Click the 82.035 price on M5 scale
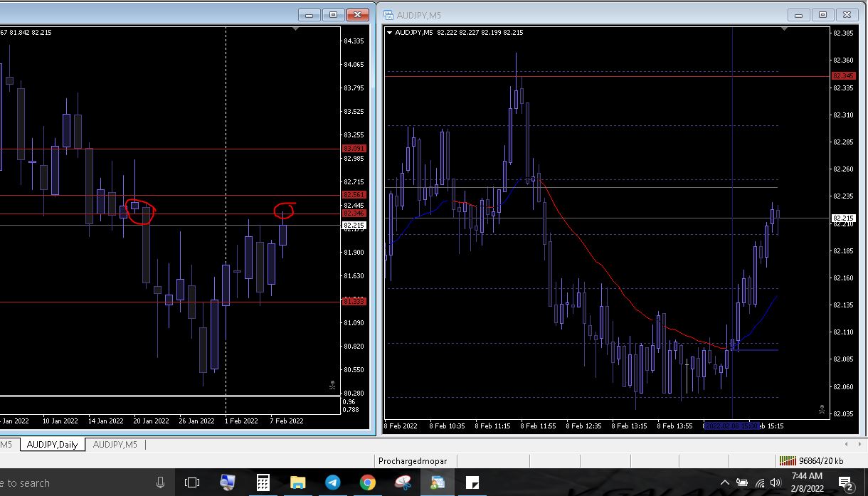 [x=843, y=413]
